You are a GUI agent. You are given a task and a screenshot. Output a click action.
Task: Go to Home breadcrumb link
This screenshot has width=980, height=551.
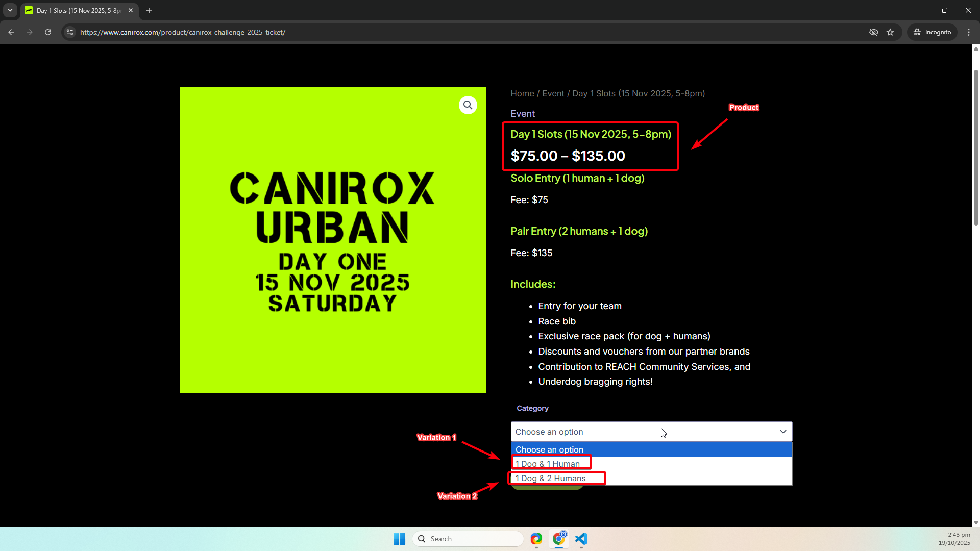tap(522, 93)
